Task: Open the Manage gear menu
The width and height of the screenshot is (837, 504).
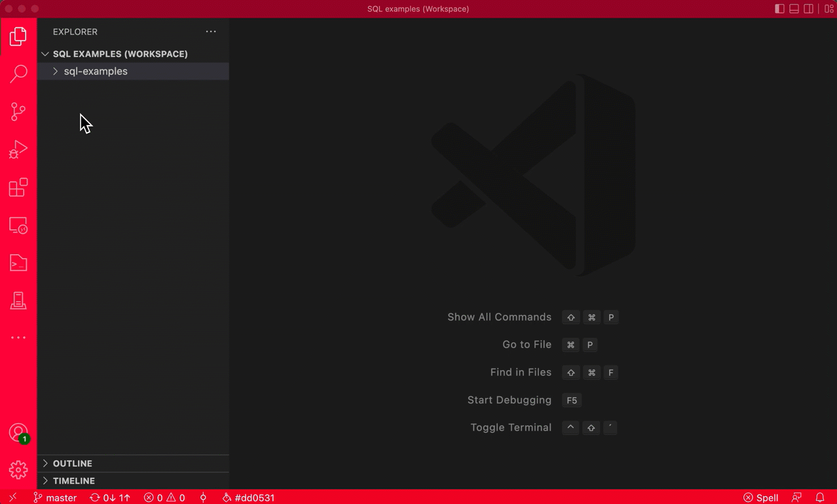Action: click(18, 470)
